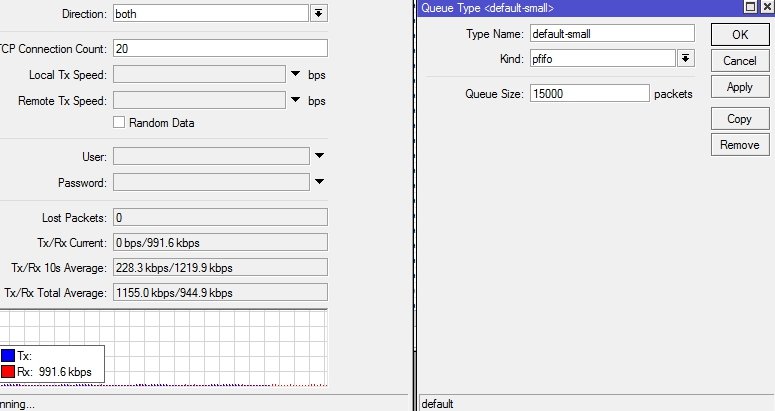The width and height of the screenshot is (775, 411).
Task: Click the Rx 991.6 kbps legend text
Action: pos(54,372)
